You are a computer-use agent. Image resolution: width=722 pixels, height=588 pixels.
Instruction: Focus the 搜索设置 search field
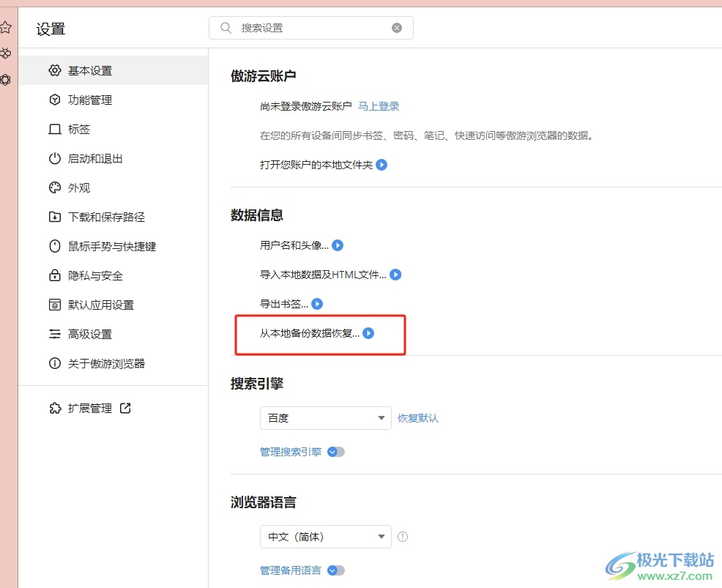(311, 28)
